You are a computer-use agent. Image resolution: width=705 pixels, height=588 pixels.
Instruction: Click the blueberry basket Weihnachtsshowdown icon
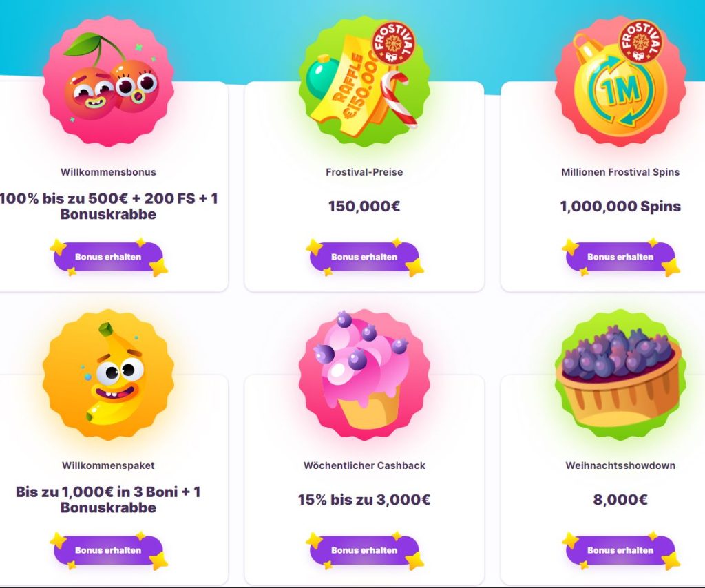coord(620,375)
